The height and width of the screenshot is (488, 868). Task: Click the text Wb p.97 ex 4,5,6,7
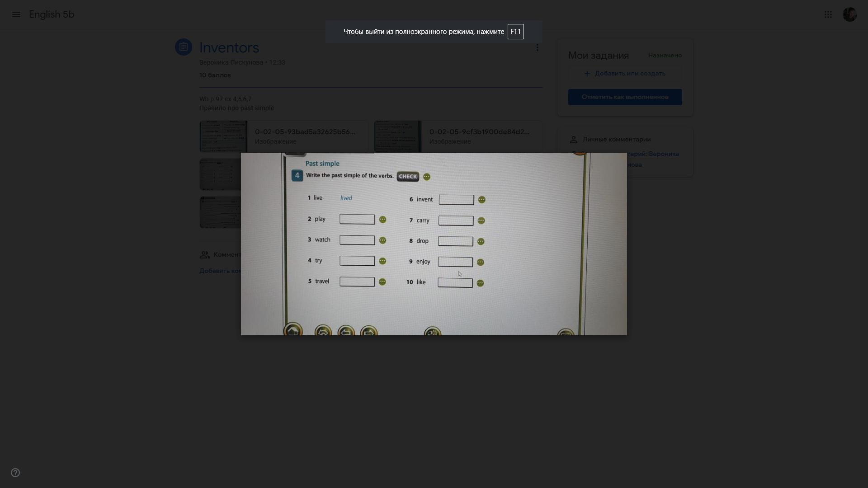click(225, 99)
